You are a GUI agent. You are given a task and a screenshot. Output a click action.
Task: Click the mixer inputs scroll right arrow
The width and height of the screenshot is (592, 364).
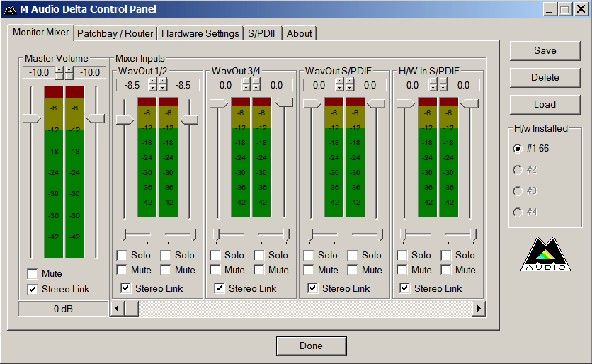click(x=479, y=308)
